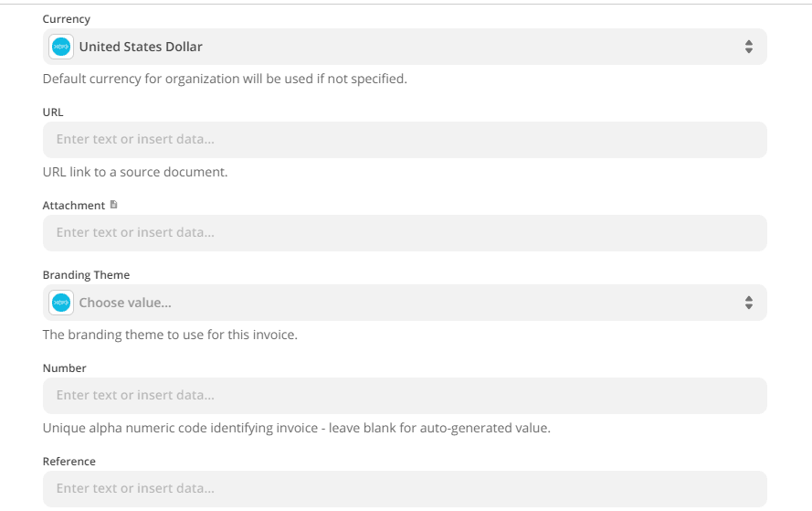Click the auto-generated invoice number hint text
The width and height of the screenshot is (812, 511).
pyautogui.click(x=297, y=428)
